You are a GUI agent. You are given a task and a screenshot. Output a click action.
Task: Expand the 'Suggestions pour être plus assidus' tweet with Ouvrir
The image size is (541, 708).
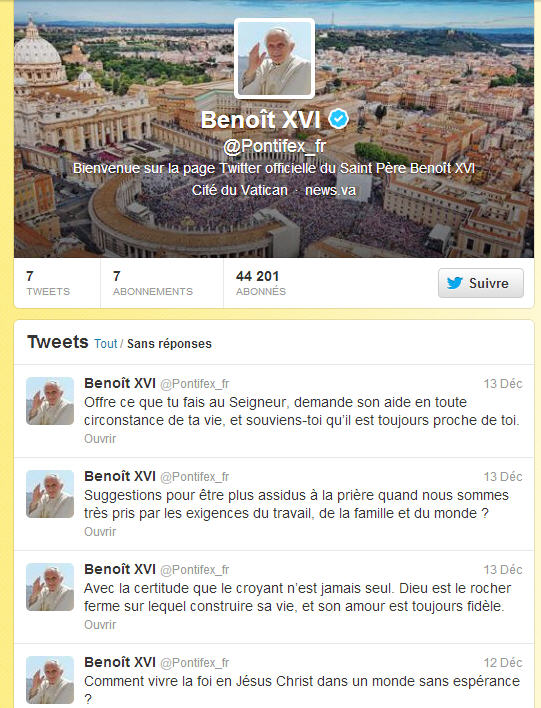click(100, 531)
